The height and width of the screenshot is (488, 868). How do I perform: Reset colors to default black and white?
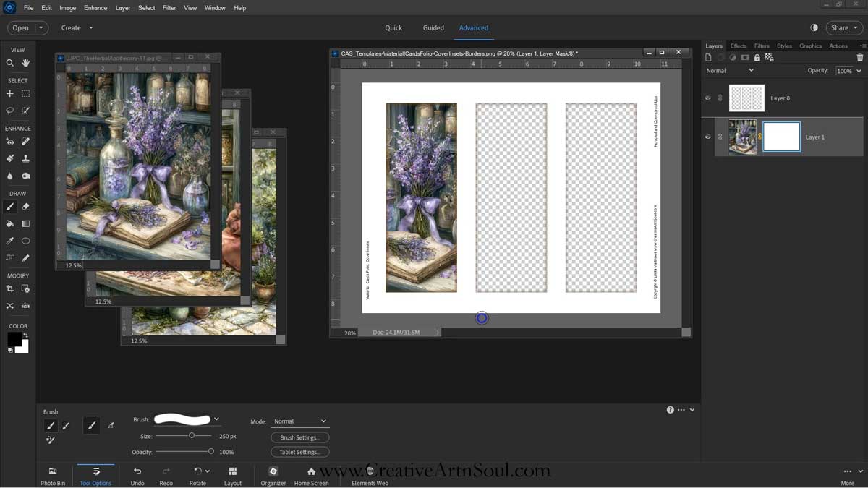point(10,350)
